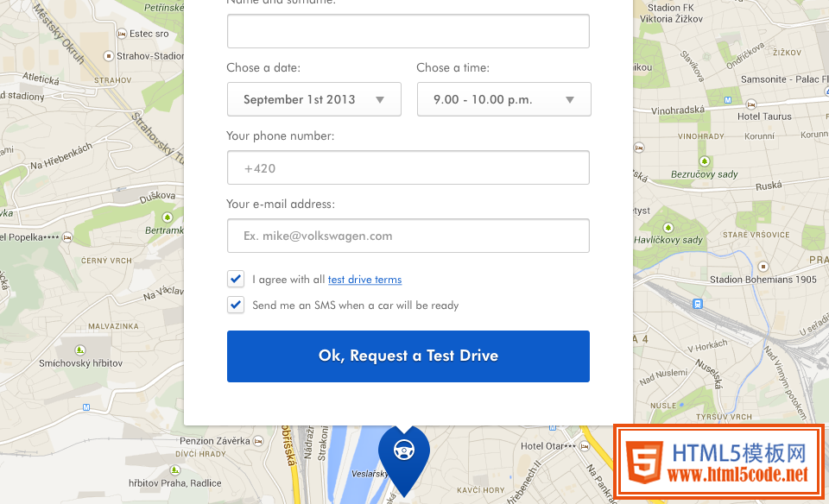Click the Estec sro hotel icon on map
The image size is (829, 504).
pyautogui.click(x=122, y=34)
